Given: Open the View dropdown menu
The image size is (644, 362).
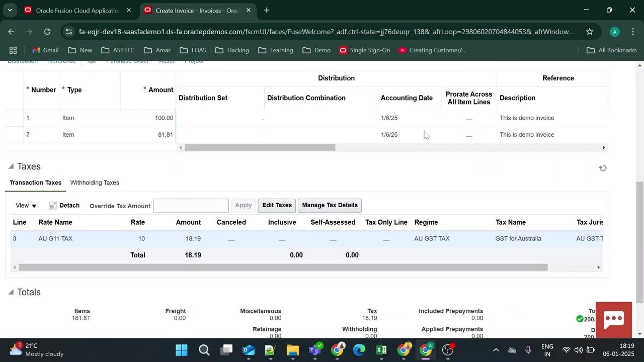Looking at the screenshot, I should tap(26, 206).
